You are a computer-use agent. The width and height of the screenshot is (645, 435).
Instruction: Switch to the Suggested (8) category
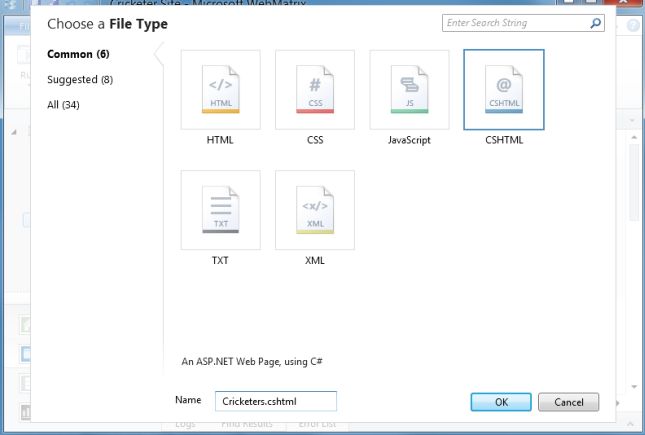80,79
